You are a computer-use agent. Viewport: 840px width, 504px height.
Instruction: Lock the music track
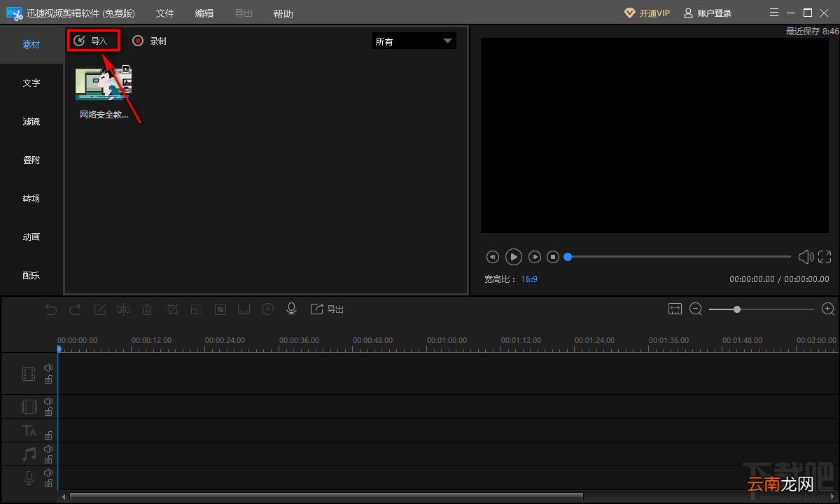48,460
